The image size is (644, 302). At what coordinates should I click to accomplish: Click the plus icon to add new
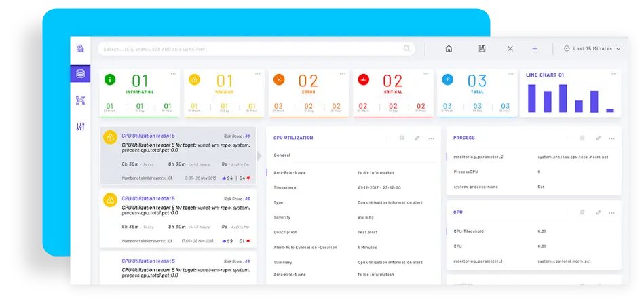(535, 49)
